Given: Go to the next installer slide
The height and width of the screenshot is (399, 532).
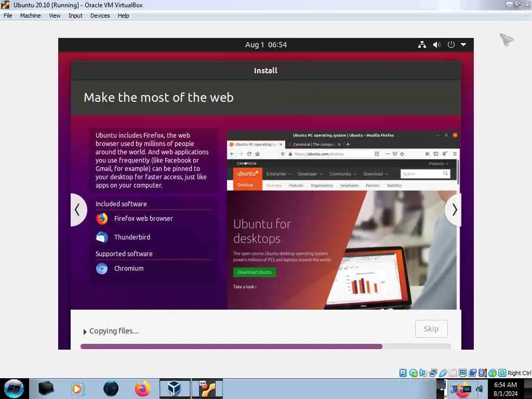Looking at the screenshot, I should click(454, 210).
